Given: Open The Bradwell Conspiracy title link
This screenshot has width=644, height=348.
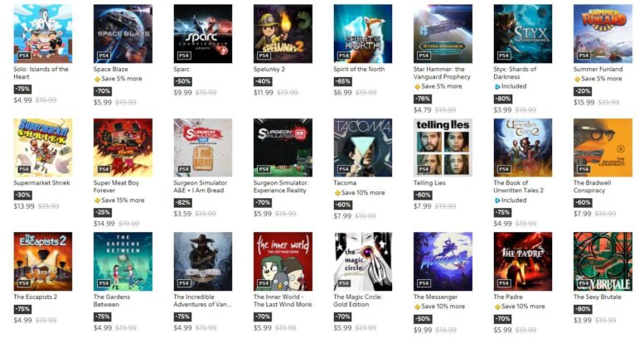Looking at the screenshot, I should (x=593, y=186).
